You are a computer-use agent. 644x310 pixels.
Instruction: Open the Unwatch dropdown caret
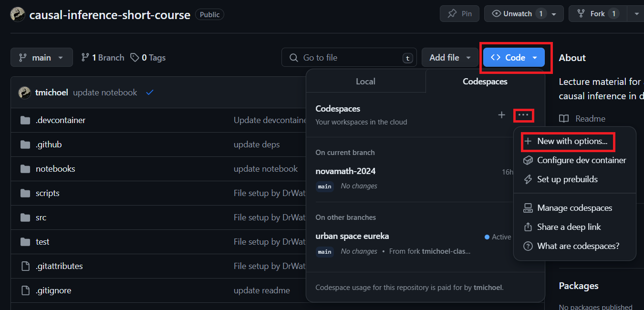554,14
